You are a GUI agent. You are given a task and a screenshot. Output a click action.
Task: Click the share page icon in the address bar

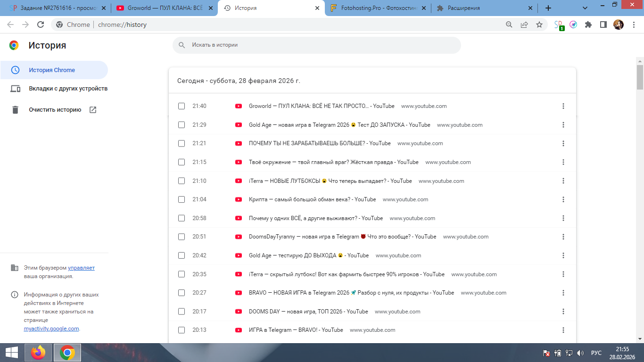click(x=524, y=25)
